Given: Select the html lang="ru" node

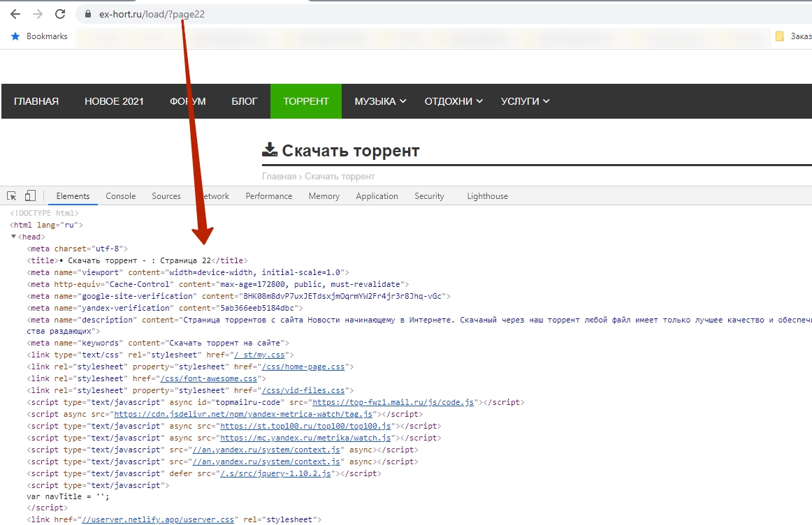Looking at the screenshot, I should tap(46, 225).
